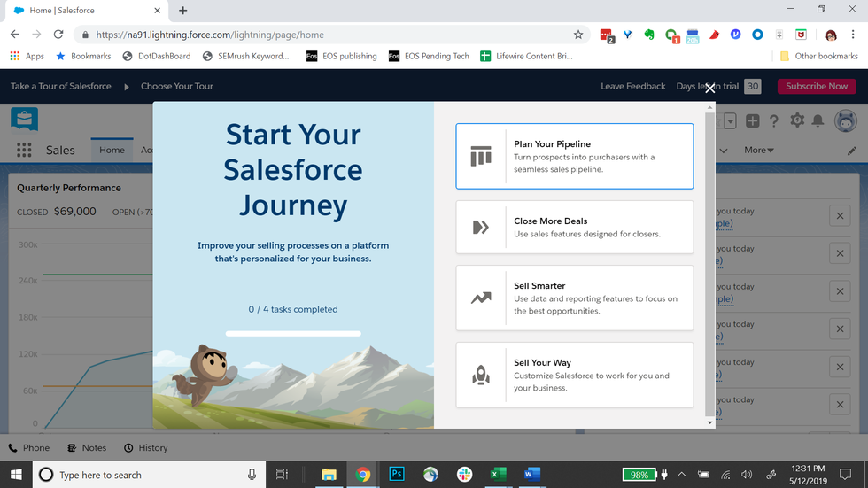
Task: Click the Help question mark icon
Action: point(774,121)
